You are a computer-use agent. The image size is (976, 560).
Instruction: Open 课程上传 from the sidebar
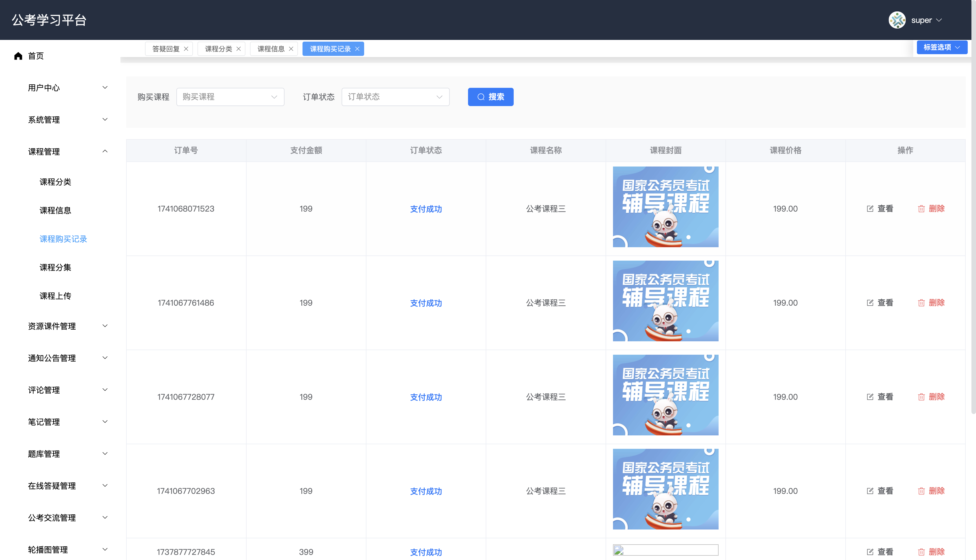(x=55, y=296)
